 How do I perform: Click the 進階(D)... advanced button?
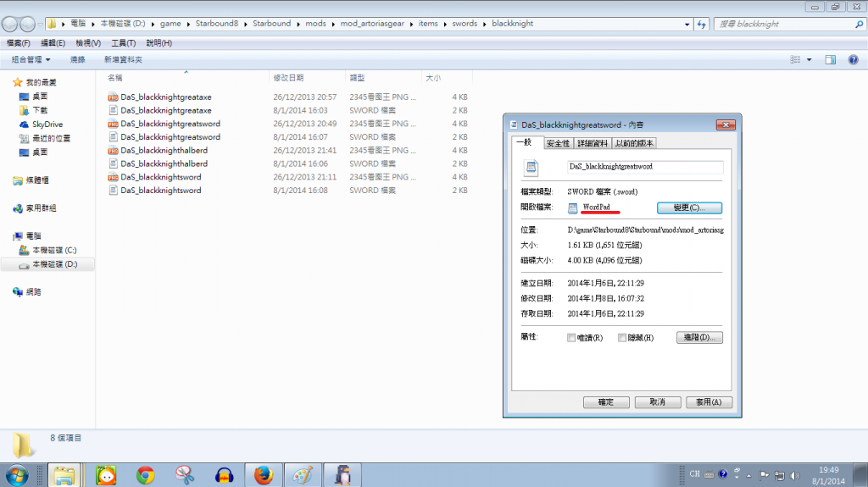(699, 338)
